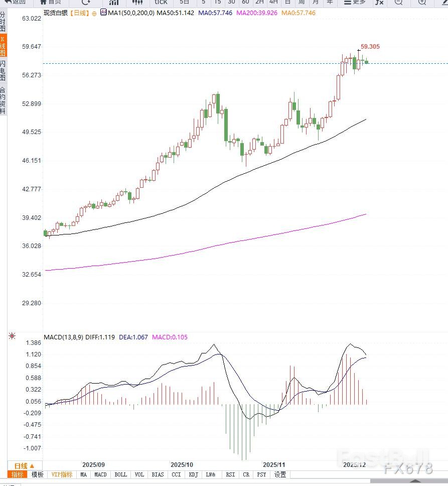
Task: Click the 59.305 high price marker
Action: tap(370, 46)
